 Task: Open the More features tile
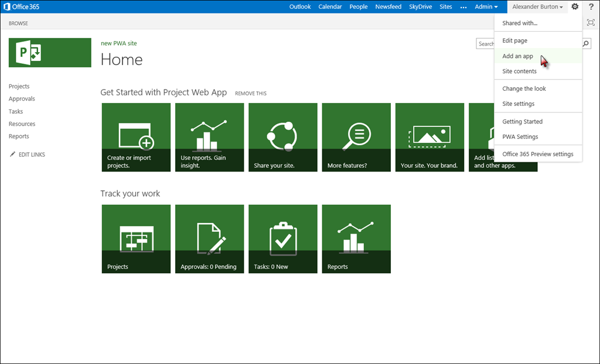coord(357,138)
